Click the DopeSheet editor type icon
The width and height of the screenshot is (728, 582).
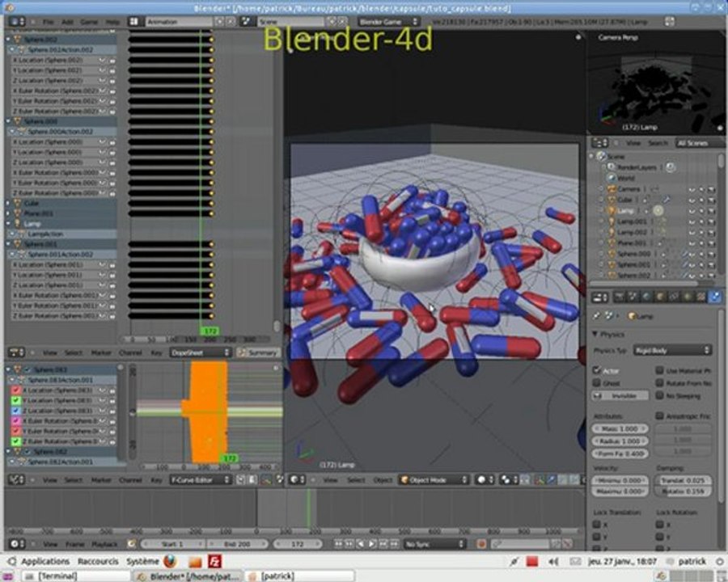17,352
